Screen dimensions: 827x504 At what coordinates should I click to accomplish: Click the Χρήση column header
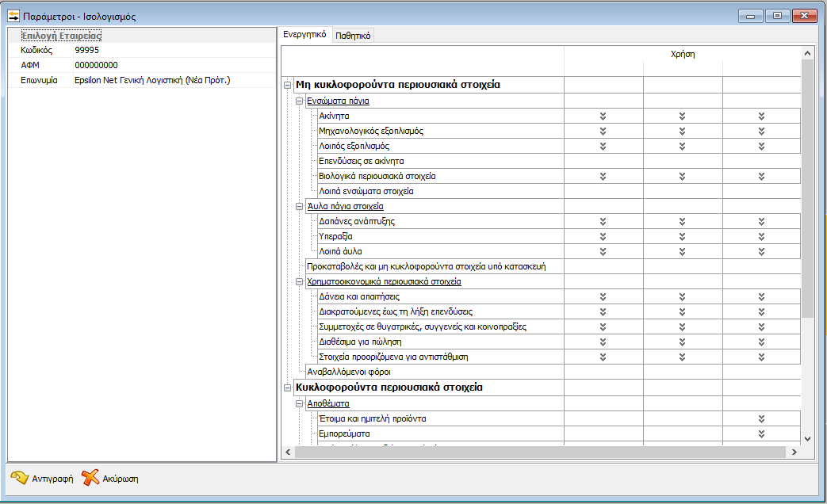683,54
